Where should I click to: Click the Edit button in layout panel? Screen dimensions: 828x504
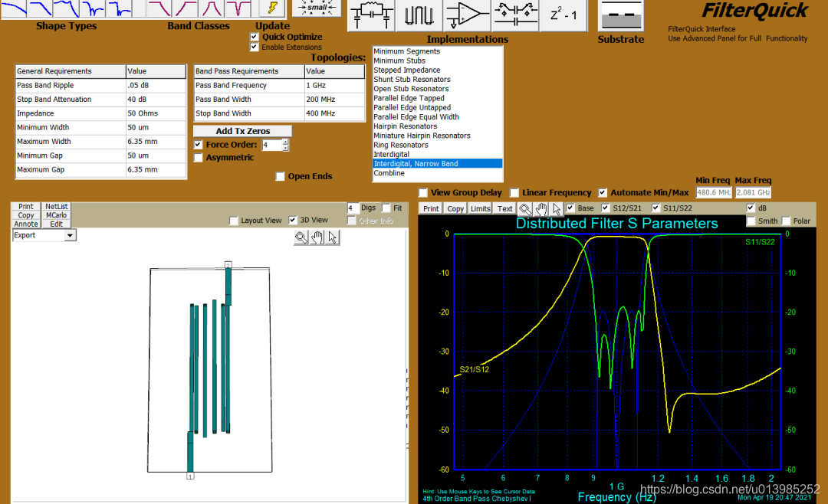[x=57, y=224]
